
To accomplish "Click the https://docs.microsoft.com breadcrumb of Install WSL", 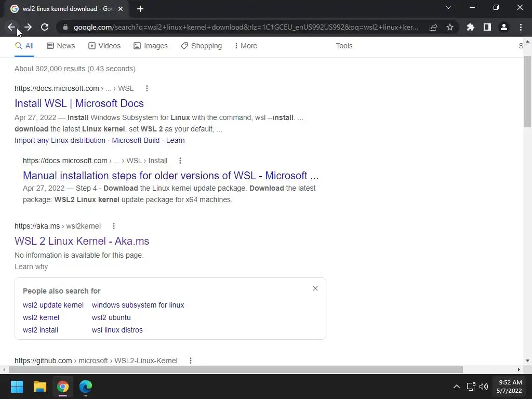I will [x=74, y=88].
